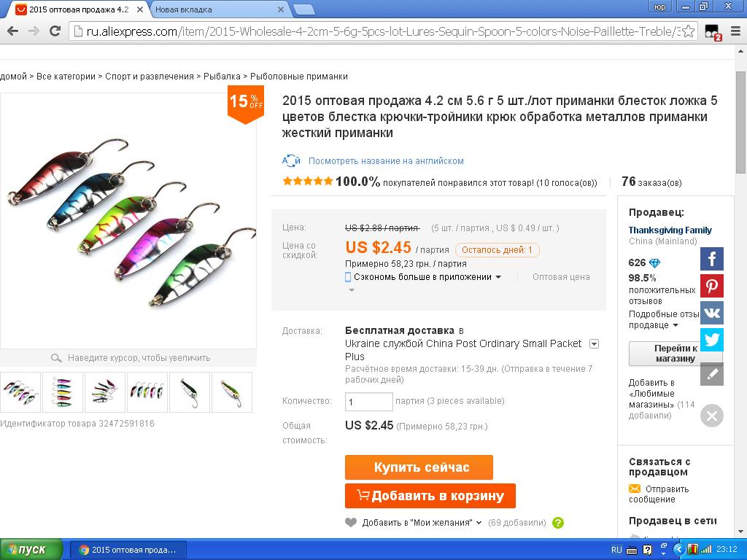Share the product on Facebook
The width and height of the screenshot is (747, 560).
(x=712, y=259)
